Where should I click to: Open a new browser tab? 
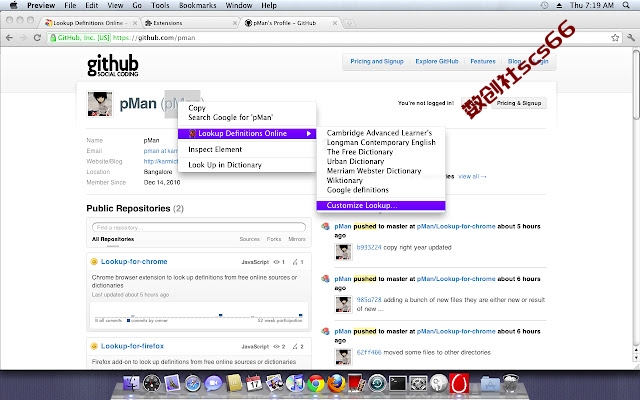click(x=349, y=23)
